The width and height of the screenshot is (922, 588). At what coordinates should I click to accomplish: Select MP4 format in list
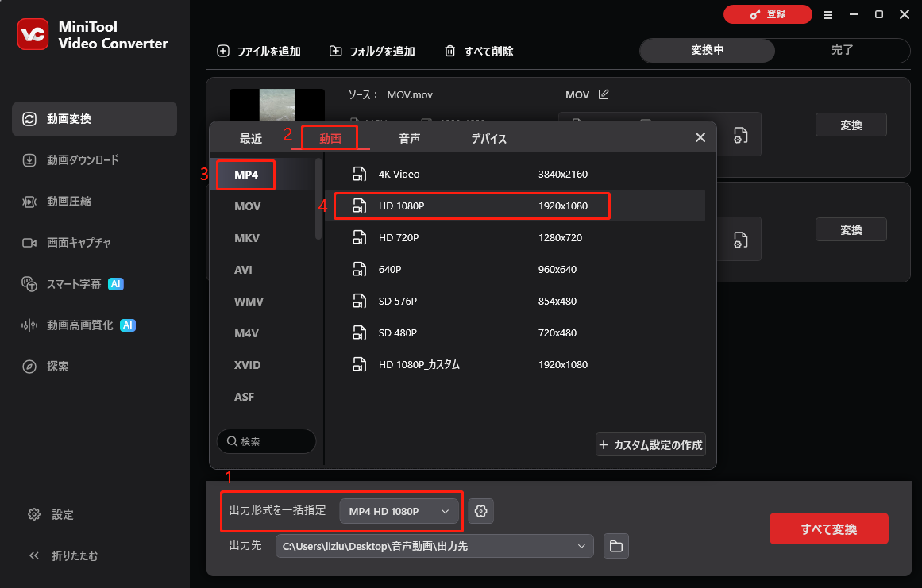[246, 175]
